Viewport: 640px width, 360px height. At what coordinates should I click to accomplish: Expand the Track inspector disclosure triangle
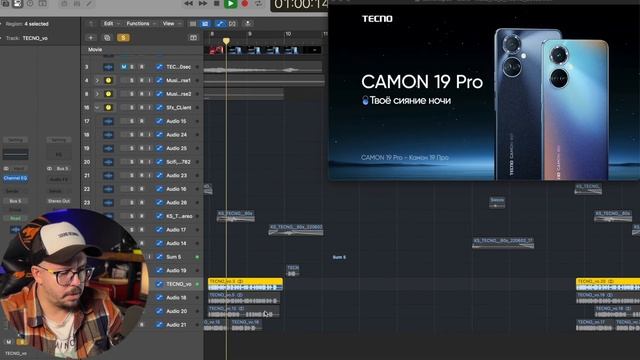pyautogui.click(x=2, y=38)
